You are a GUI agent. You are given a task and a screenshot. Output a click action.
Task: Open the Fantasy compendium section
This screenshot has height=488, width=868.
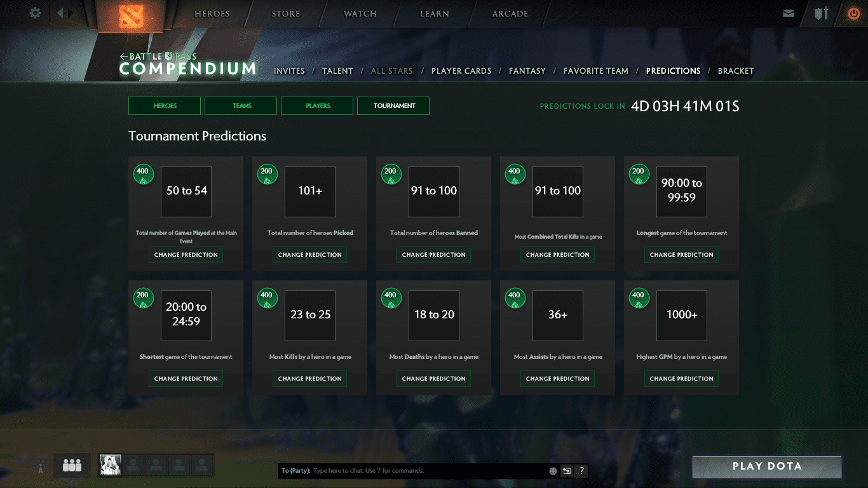[x=527, y=71]
